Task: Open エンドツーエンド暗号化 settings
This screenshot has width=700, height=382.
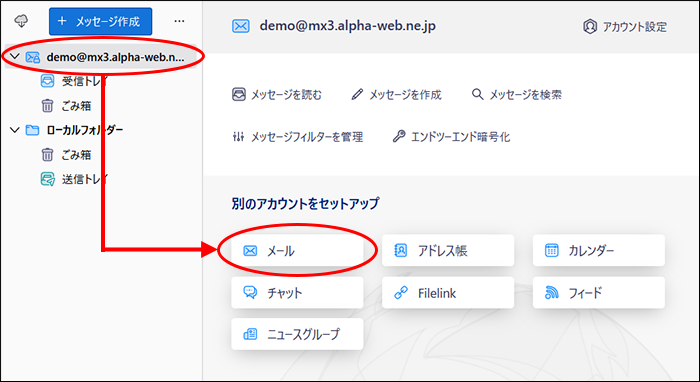Action: (451, 137)
